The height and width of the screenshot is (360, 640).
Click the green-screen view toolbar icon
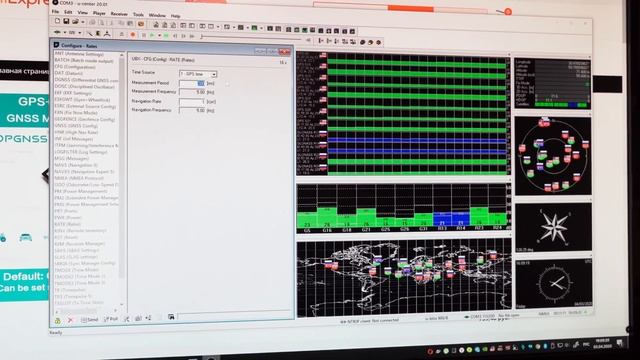[254, 28]
